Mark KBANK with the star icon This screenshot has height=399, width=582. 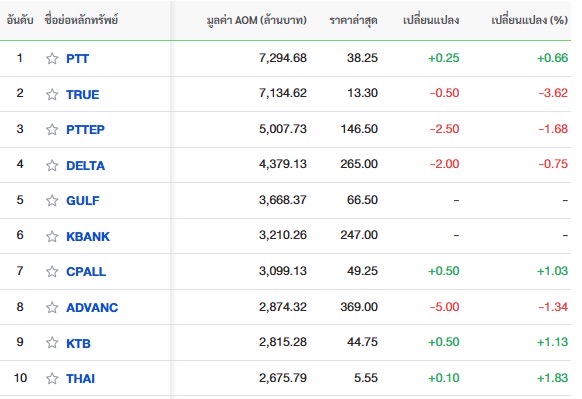click(52, 236)
